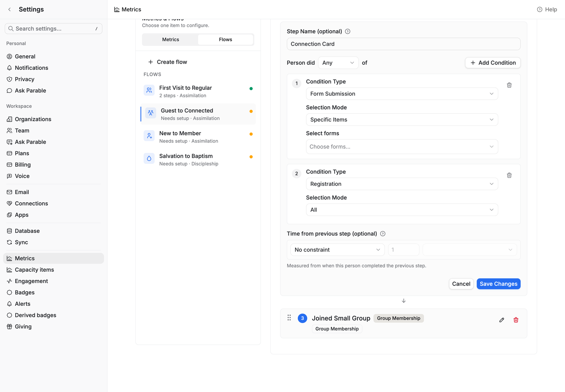The width and height of the screenshot is (565, 392).
Task: Click the Email envelope icon
Action: coord(9,192)
